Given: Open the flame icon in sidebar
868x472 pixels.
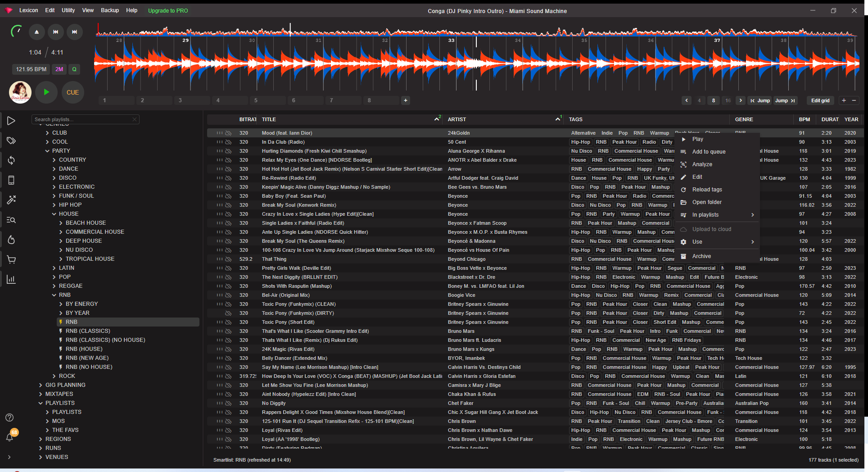Looking at the screenshot, I should pyautogui.click(x=11, y=240).
